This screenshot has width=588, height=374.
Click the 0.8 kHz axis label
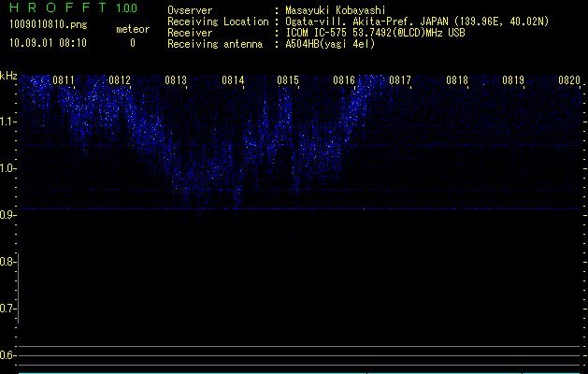pos(7,262)
